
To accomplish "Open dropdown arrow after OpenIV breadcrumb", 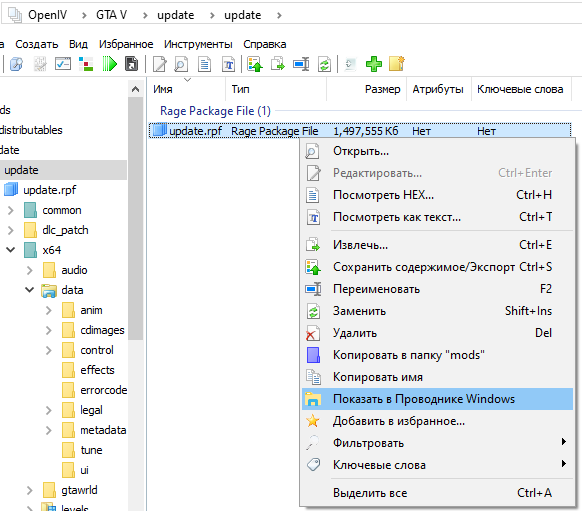I will click(84, 15).
